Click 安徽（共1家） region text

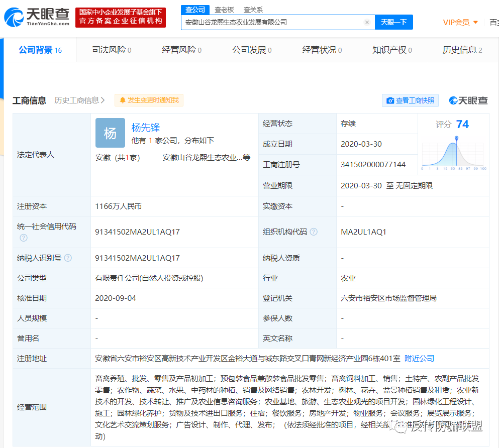click(x=118, y=158)
